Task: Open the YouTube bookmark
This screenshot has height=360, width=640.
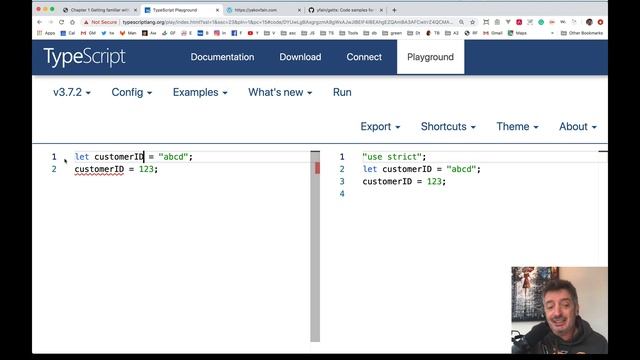Action: coord(253,33)
